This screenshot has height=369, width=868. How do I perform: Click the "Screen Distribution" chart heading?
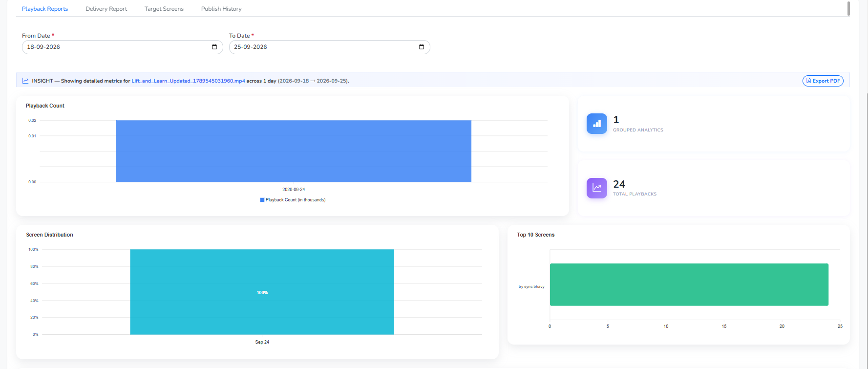49,235
